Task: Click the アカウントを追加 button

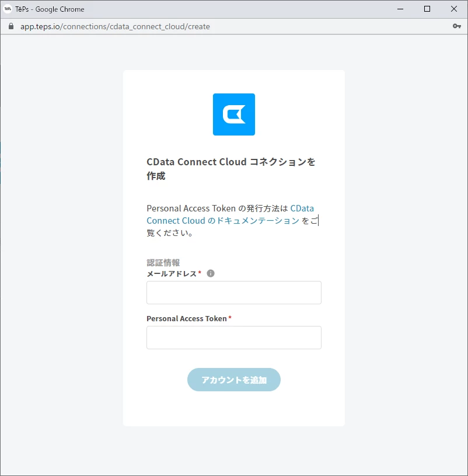Action: pos(234,380)
